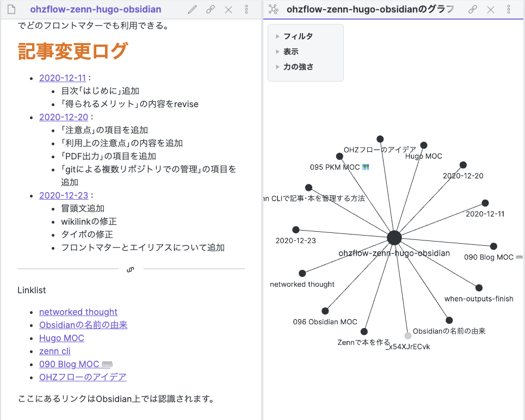Select the 2020-12-11 graph node

pyautogui.click(x=485, y=203)
